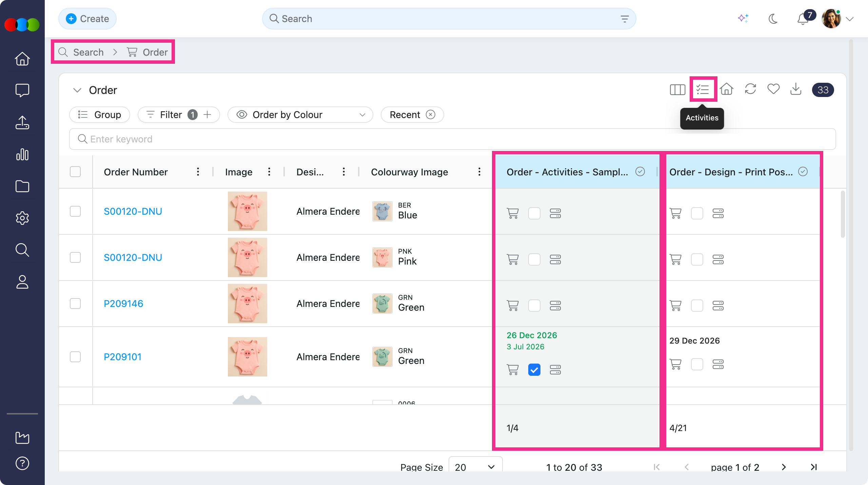The height and width of the screenshot is (485, 868).
Task: Click the Pink colourway swatch image
Action: 382,257
